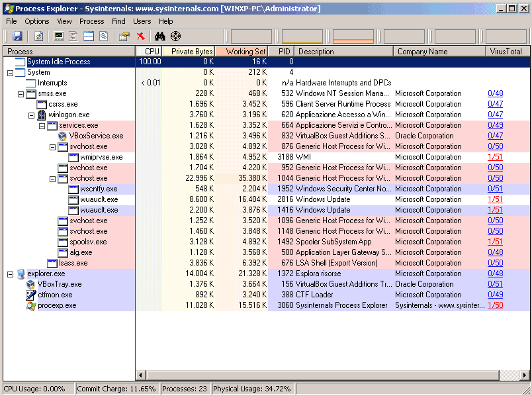Collapse the services.exe tree node
The height and width of the screenshot is (396, 532).
click(x=42, y=126)
